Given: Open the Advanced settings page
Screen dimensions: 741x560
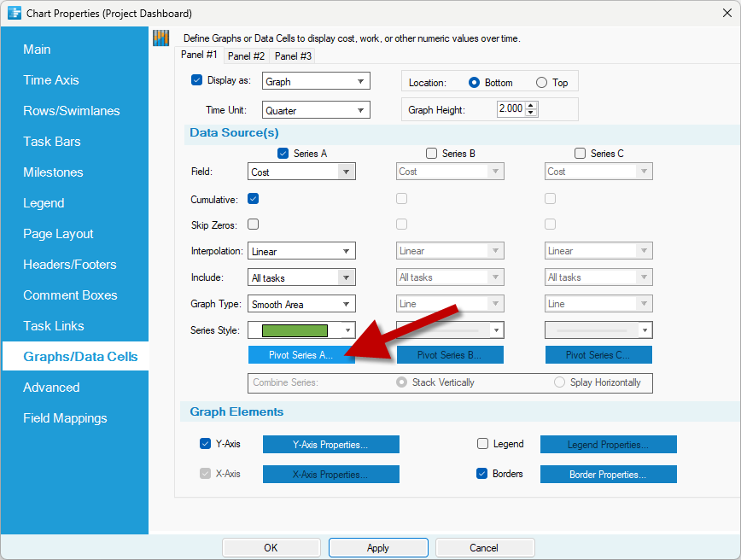Looking at the screenshot, I should pyautogui.click(x=51, y=387).
